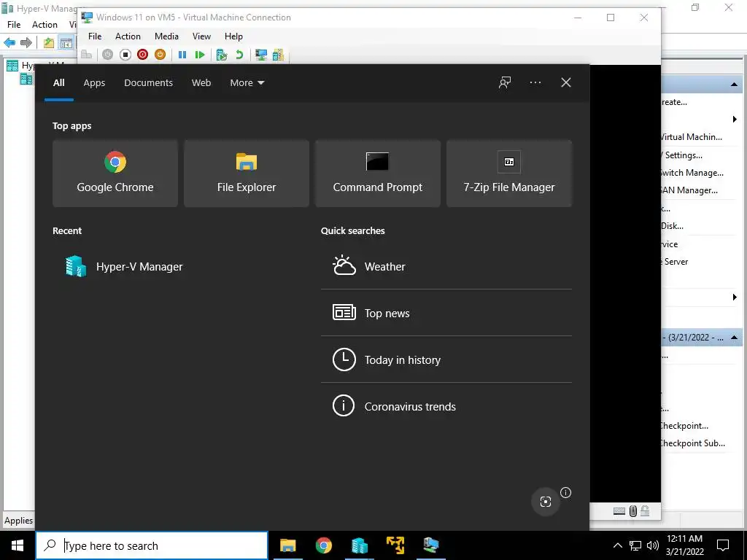The height and width of the screenshot is (560, 747).
Task: Open Command Prompt from Top apps
Action: coord(378,174)
